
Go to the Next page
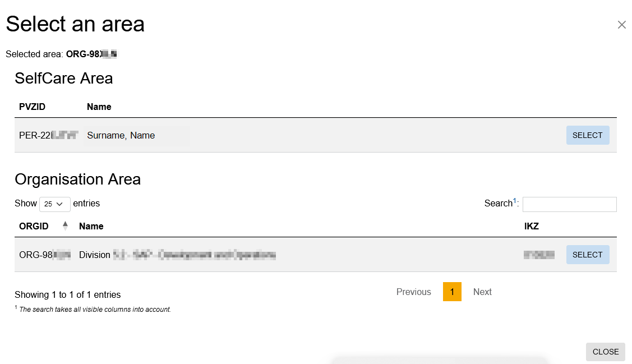482,292
